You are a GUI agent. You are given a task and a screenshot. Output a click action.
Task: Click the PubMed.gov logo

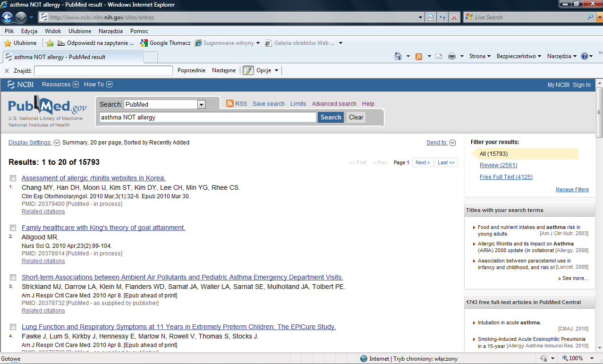tap(47, 104)
